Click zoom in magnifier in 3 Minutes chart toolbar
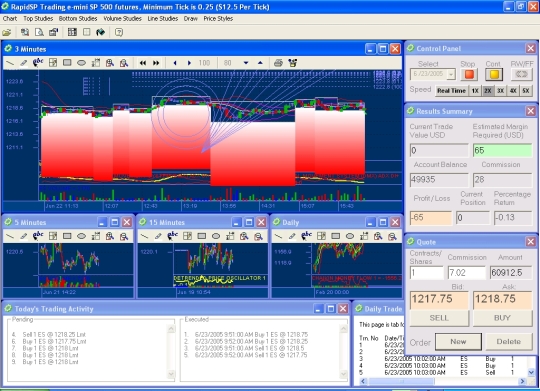This screenshot has height=391, width=540. tap(110, 63)
